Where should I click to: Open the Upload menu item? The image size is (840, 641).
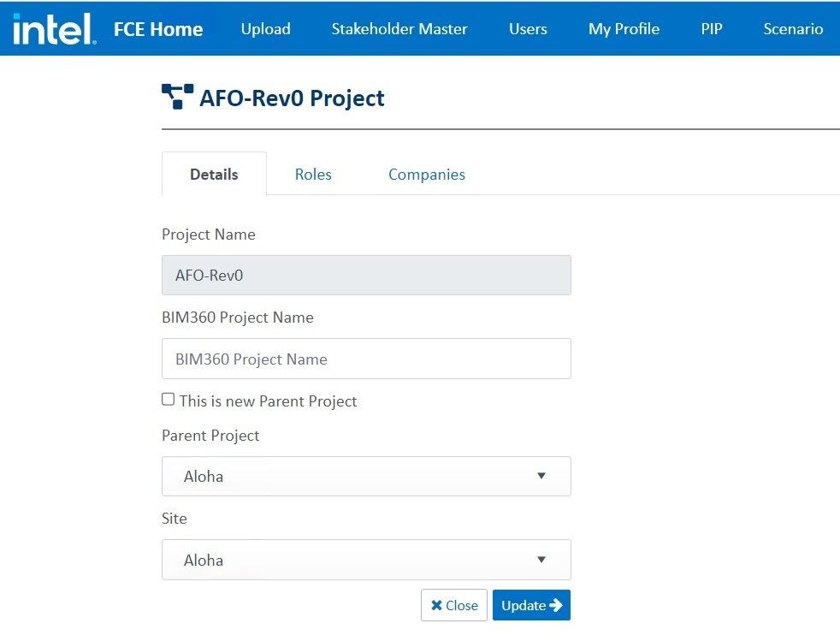(265, 29)
